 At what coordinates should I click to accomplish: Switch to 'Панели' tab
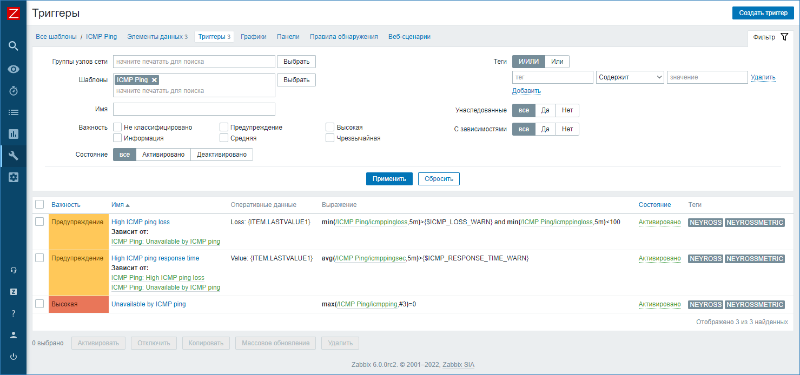coord(288,37)
